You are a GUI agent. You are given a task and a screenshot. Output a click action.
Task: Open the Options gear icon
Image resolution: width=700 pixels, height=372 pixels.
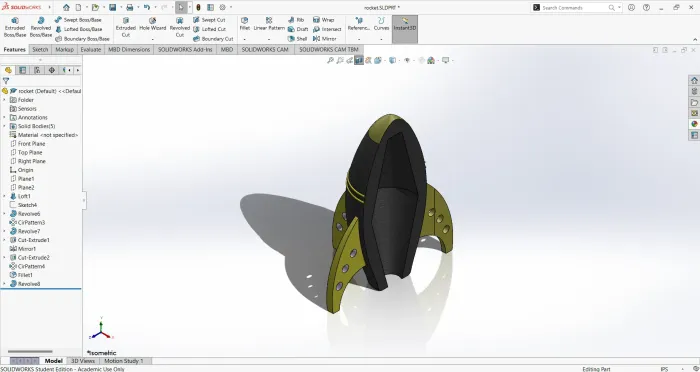pos(222,7)
